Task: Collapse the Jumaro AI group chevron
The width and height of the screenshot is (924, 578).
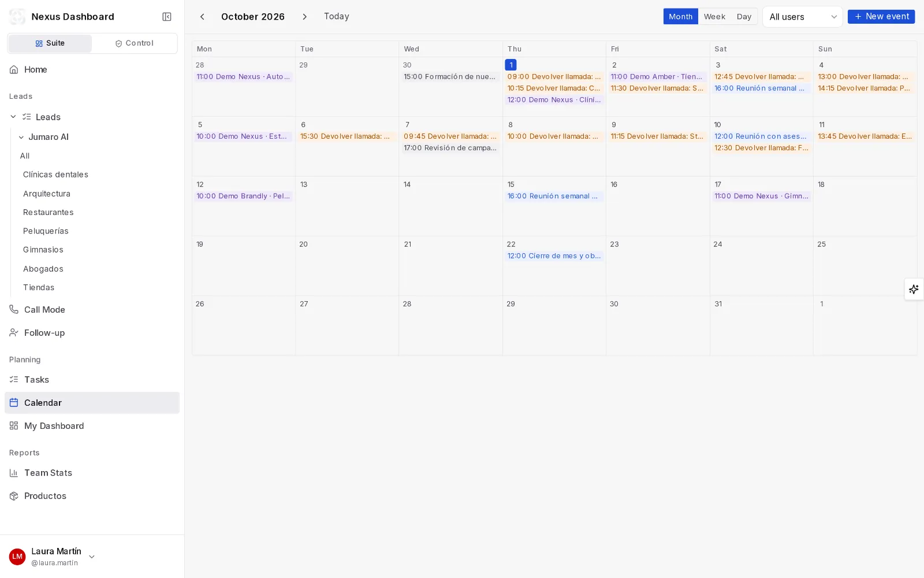Action: (x=21, y=137)
